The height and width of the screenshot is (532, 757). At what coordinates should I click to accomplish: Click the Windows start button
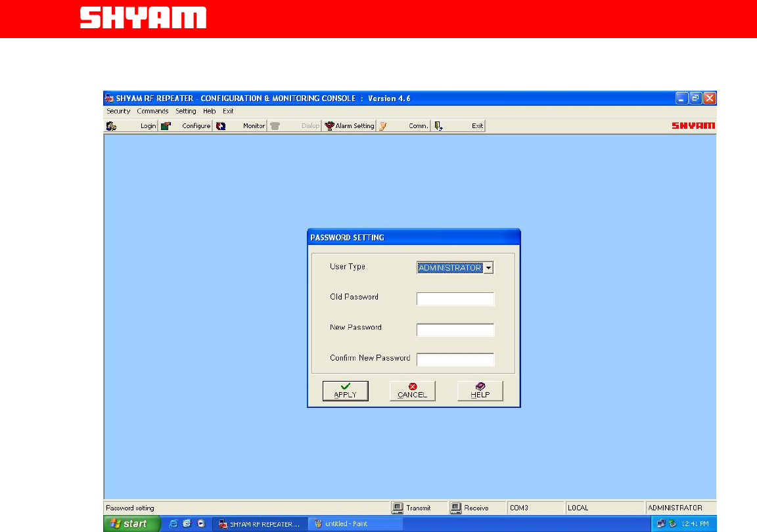(131, 524)
